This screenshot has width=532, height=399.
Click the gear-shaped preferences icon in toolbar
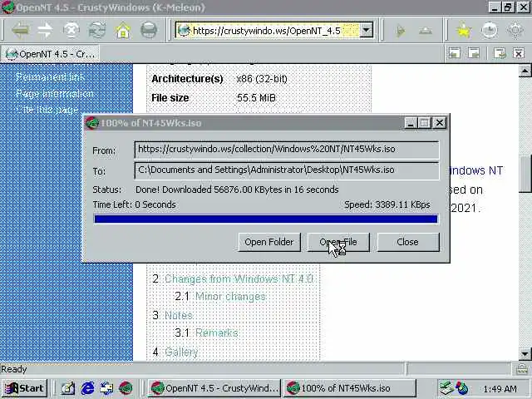[x=515, y=31]
